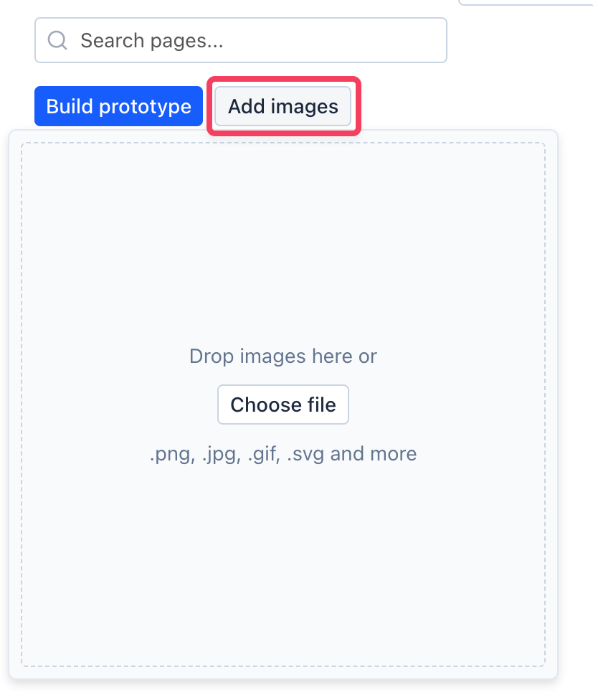Toggle the highlighted Add images button
This screenshot has height=700, width=598.
tap(283, 107)
